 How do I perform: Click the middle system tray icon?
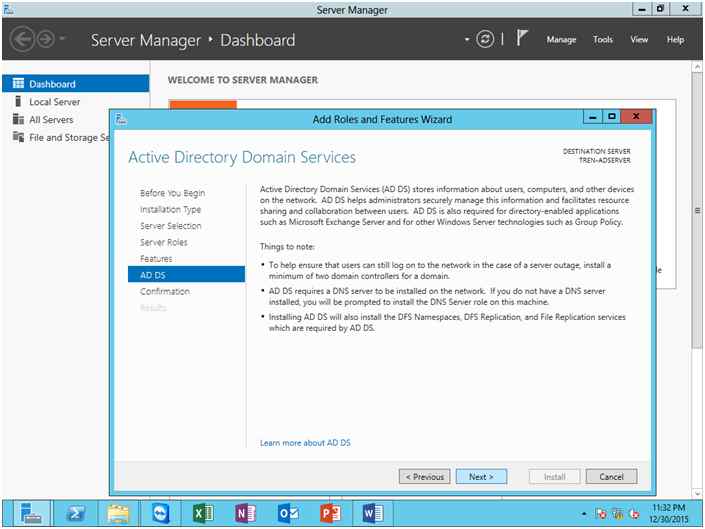(618, 513)
